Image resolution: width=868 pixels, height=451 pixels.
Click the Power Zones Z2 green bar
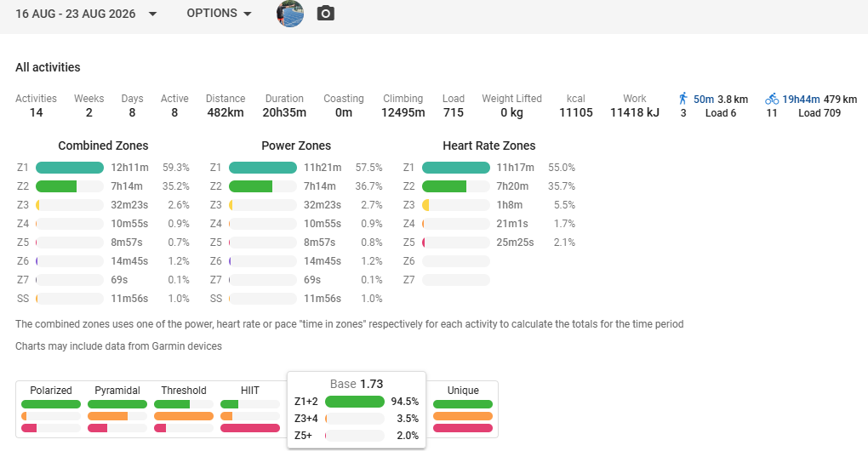pyautogui.click(x=250, y=186)
